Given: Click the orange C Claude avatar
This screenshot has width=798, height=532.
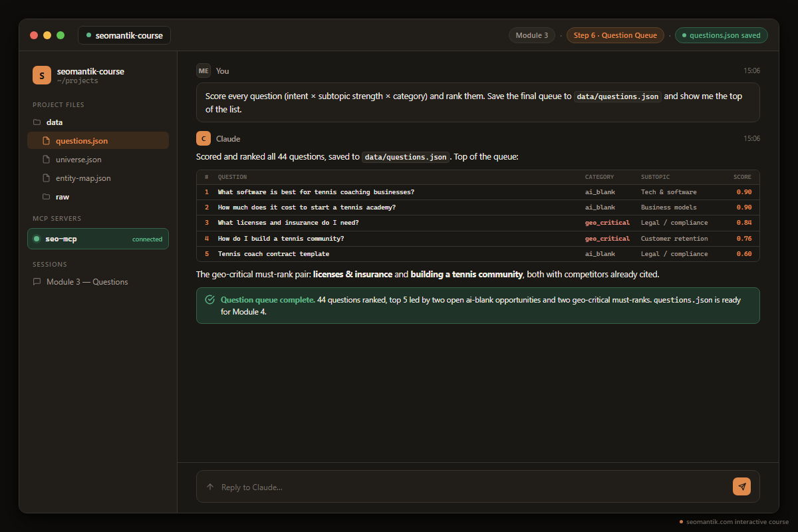Looking at the screenshot, I should click(x=203, y=138).
